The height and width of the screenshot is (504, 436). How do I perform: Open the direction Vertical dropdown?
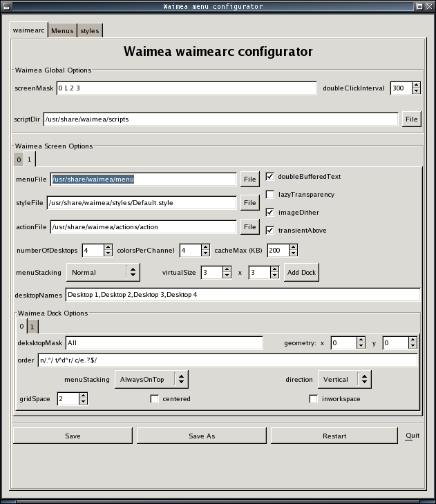coord(344,379)
